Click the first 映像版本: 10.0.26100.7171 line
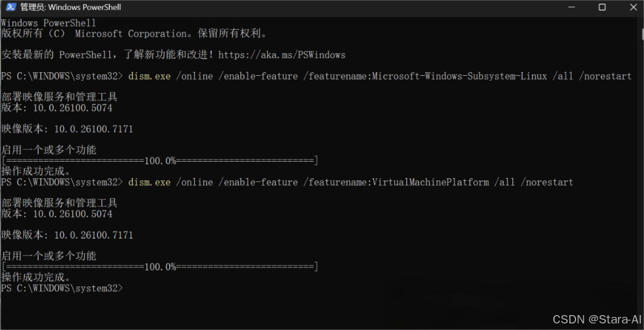Screen dimensions: 644x330 [67, 129]
